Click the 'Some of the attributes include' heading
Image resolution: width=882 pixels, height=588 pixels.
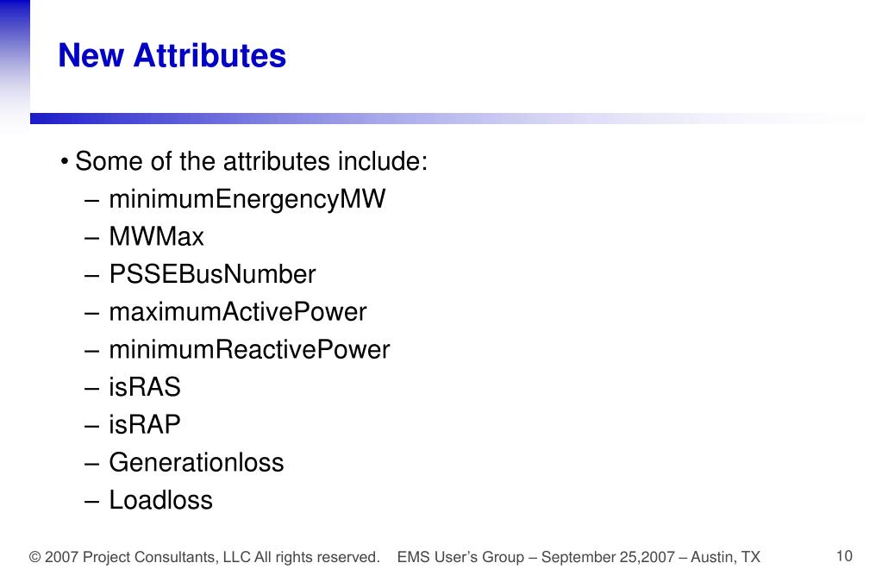[252, 161]
